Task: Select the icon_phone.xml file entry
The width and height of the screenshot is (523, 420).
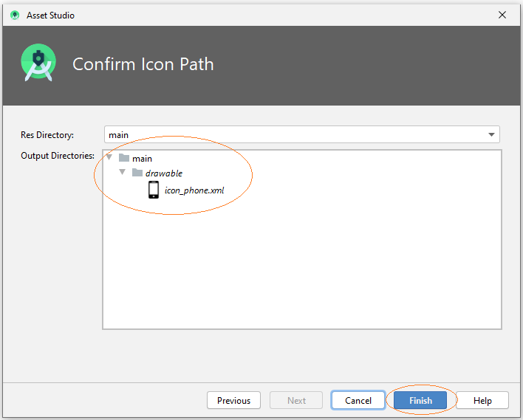Action: (x=194, y=190)
